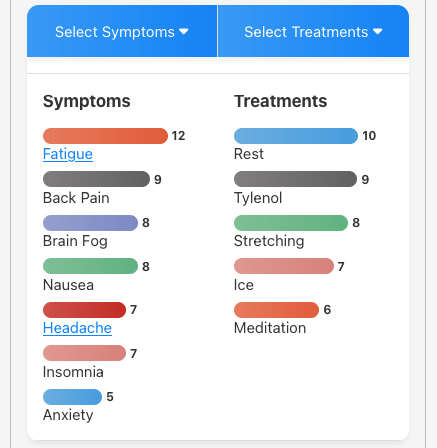This screenshot has height=448, width=437.
Task: Click the caret arrow beside Select Treatments
Action: point(378,32)
